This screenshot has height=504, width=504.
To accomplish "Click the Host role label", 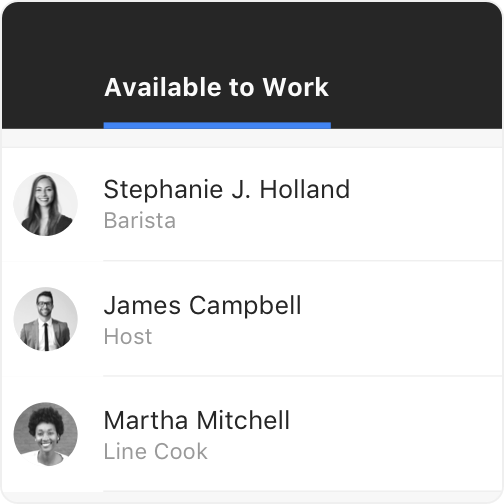I will tap(128, 336).
